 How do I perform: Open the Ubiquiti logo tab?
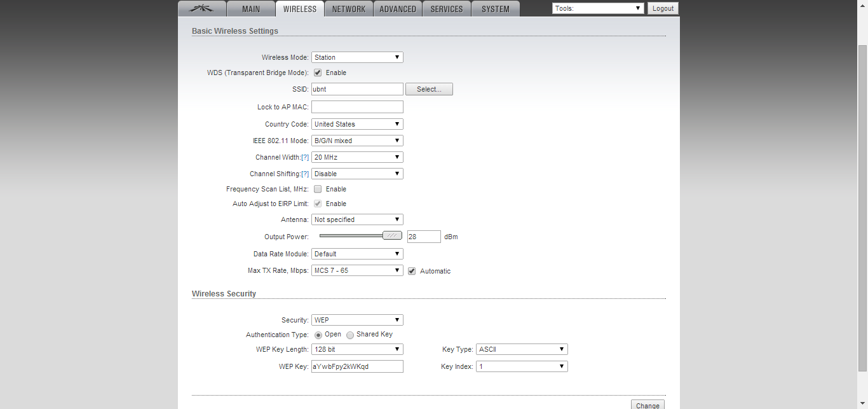point(203,9)
